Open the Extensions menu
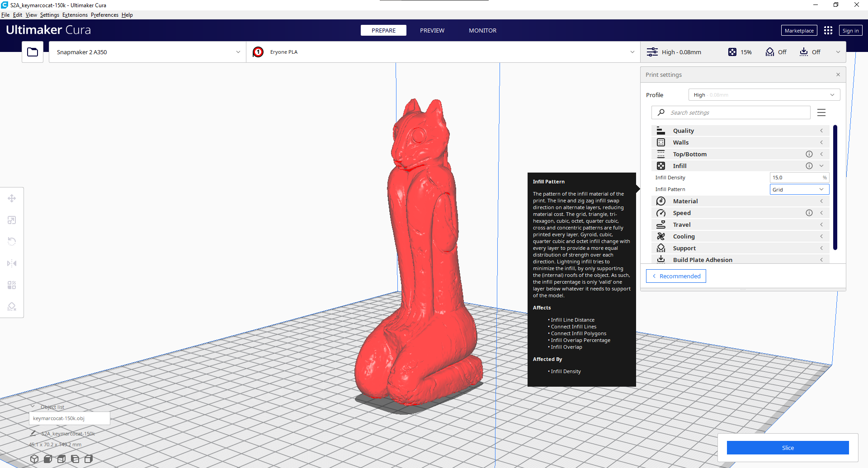The image size is (868, 468). click(x=75, y=15)
